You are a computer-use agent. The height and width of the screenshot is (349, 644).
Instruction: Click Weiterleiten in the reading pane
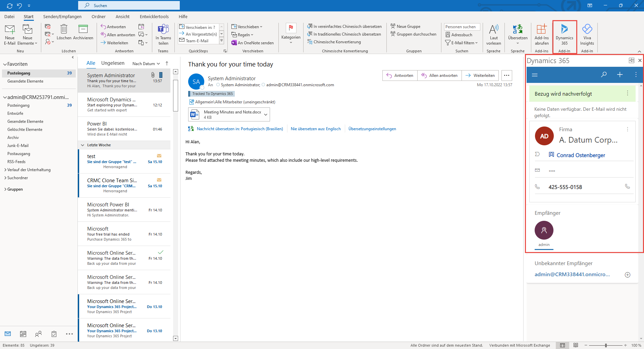[x=480, y=76]
